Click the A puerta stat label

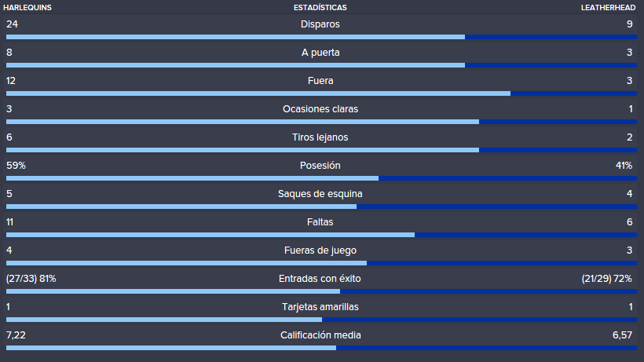coord(320,53)
